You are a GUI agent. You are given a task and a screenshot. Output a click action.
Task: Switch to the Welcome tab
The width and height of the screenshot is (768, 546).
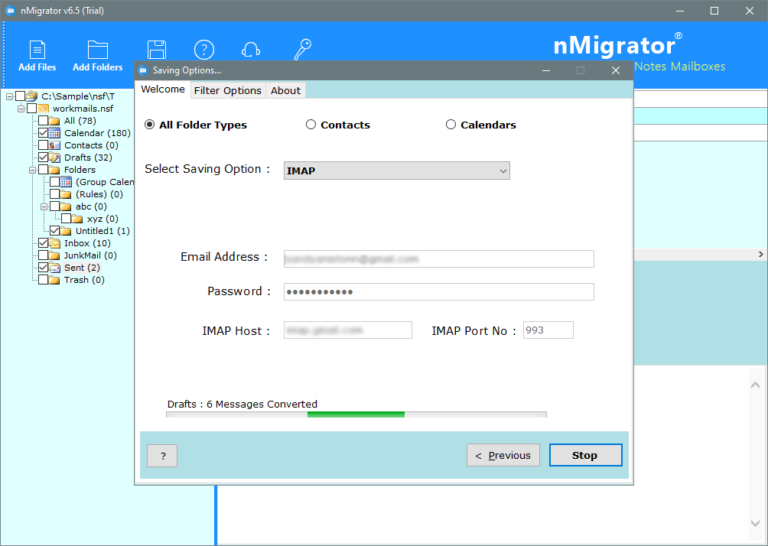[163, 90]
